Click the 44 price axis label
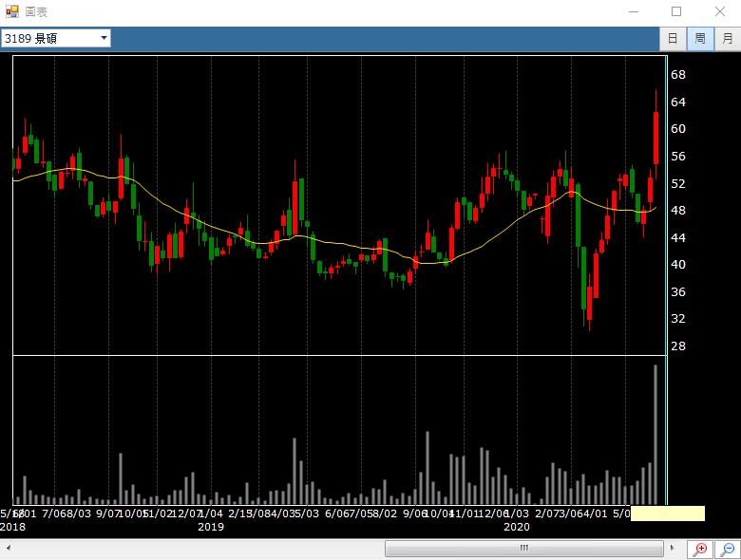Image resolution: width=741 pixels, height=560 pixels. tap(678, 237)
